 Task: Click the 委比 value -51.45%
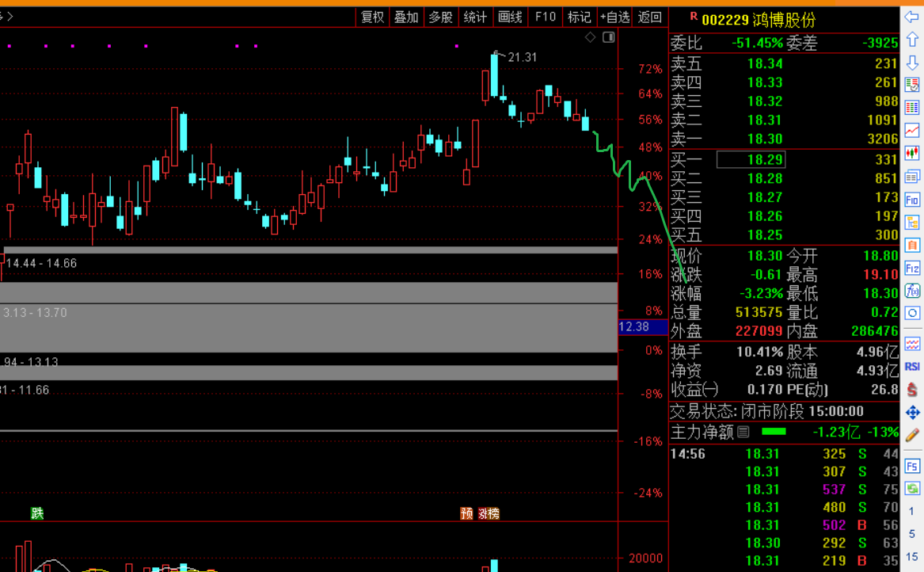click(757, 43)
